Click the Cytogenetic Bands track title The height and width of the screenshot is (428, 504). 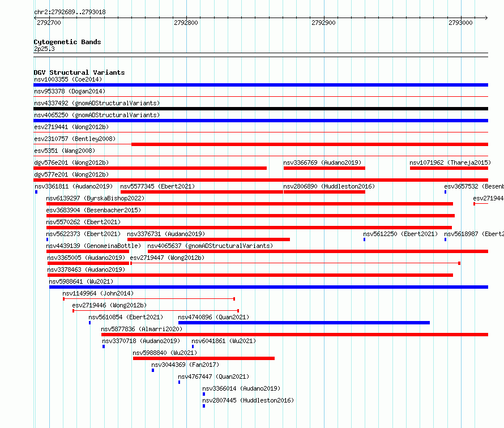click(x=67, y=42)
